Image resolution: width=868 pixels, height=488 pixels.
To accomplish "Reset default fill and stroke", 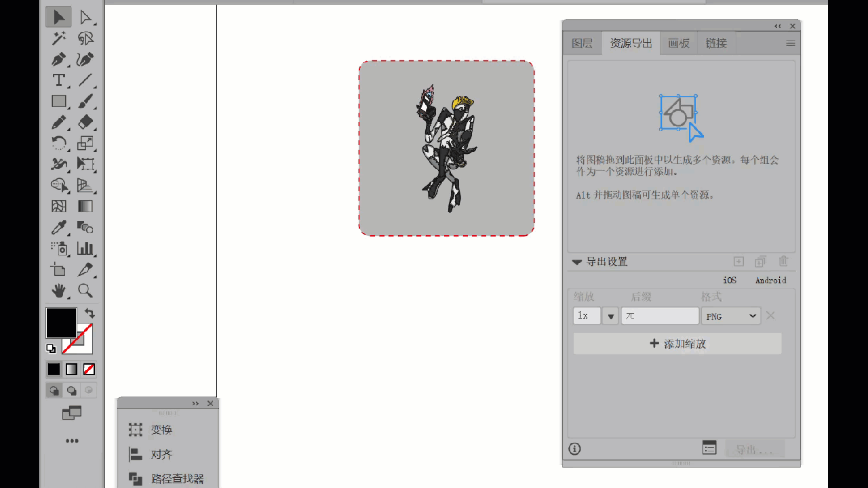I will [x=51, y=348].
